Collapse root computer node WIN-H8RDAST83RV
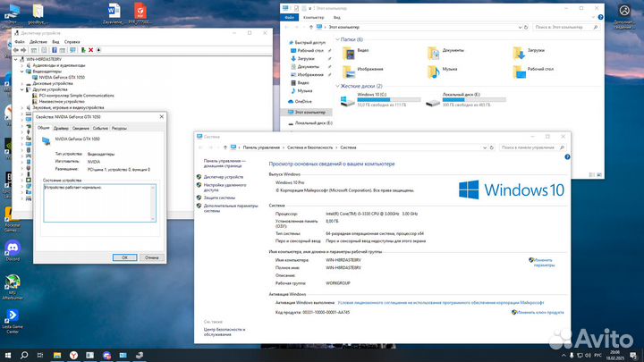 click(x=16, y=60)
